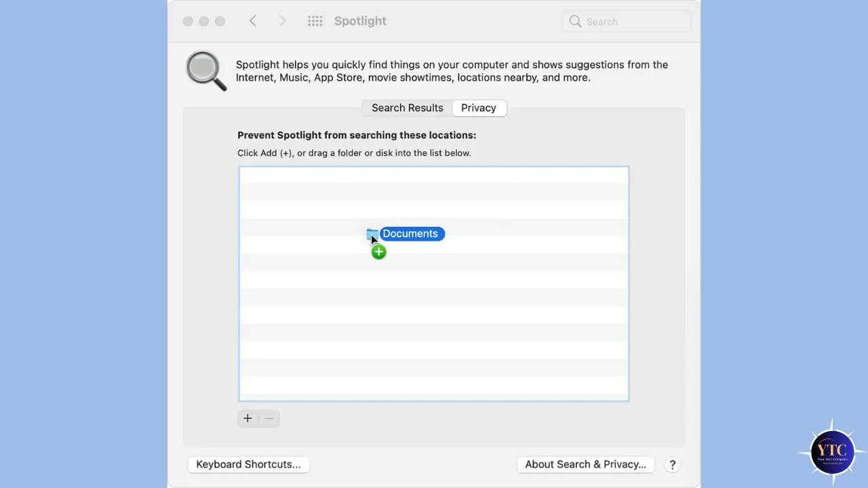Viewport: 868px width, 488px height.
Task: Click the 'Prevent Spotlight from searching' heading
Action: pos(357,136)
